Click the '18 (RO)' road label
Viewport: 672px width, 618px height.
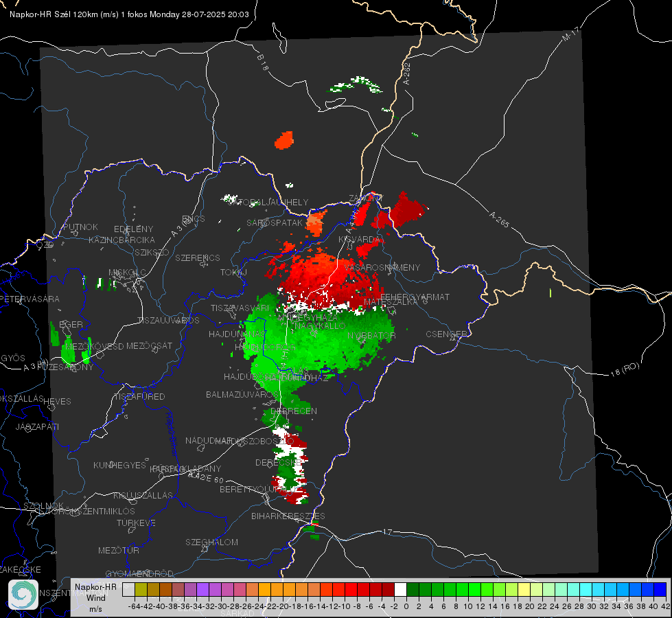625,369
